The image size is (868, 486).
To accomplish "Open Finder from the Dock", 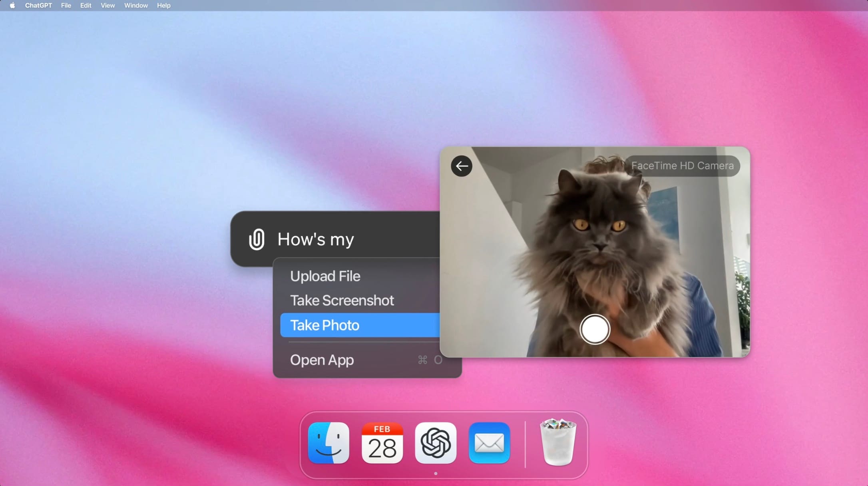I will coord(328,443).
